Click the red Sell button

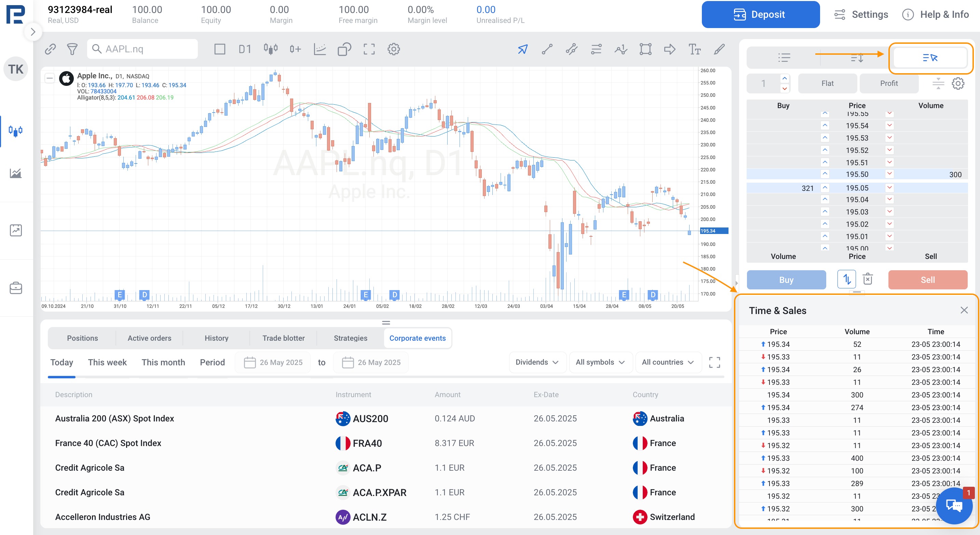coord(927,280)
